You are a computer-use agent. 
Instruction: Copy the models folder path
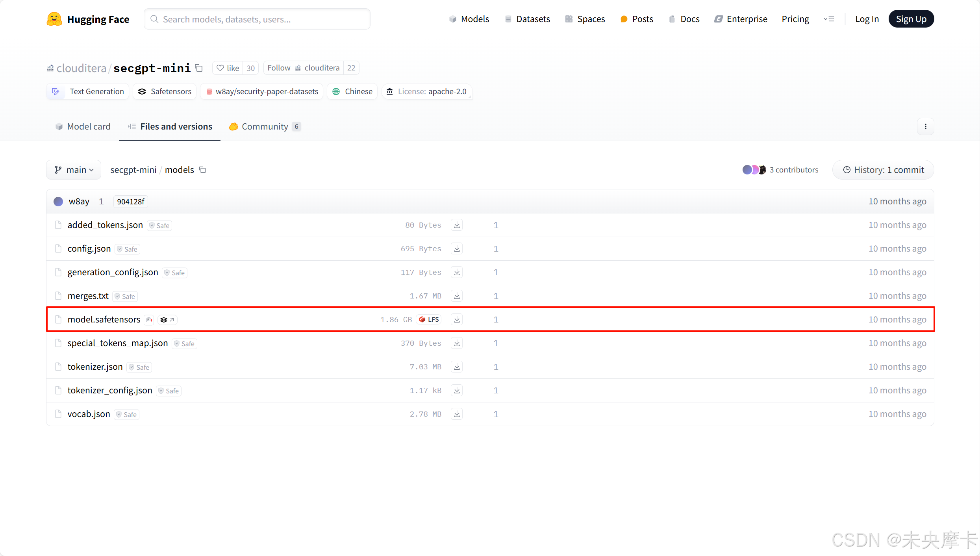tap(203, 170)
